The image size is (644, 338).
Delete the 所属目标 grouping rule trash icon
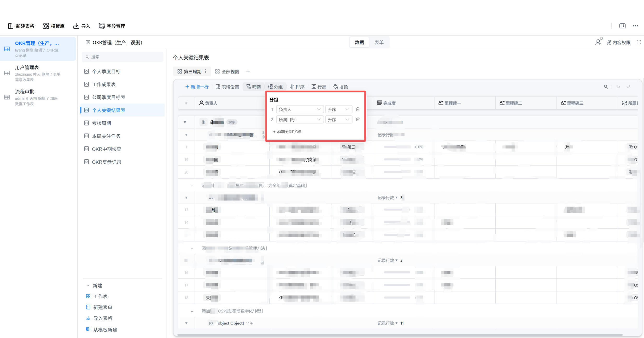(x=358, y=119)
